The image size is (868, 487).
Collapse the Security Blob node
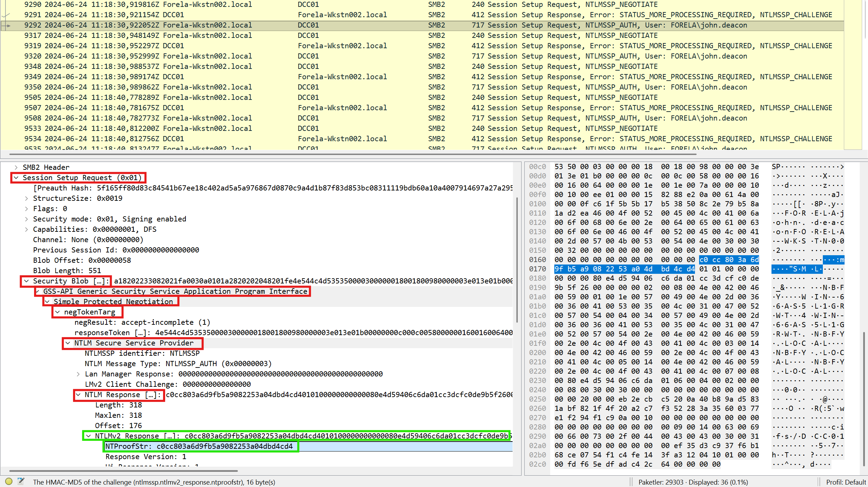27,281
